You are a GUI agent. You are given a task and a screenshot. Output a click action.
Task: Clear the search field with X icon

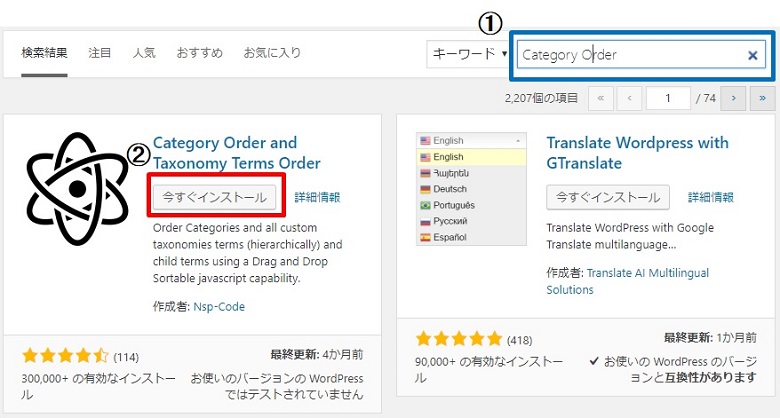tap(752, 55)
